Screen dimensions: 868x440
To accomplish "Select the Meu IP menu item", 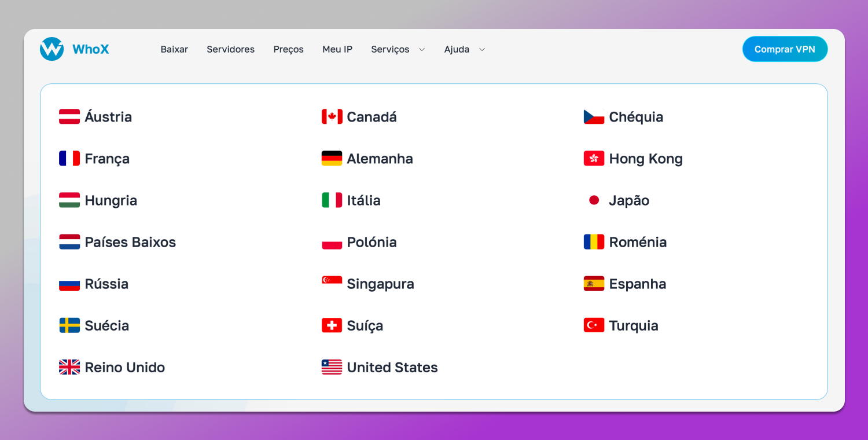I will coord(337,49).
